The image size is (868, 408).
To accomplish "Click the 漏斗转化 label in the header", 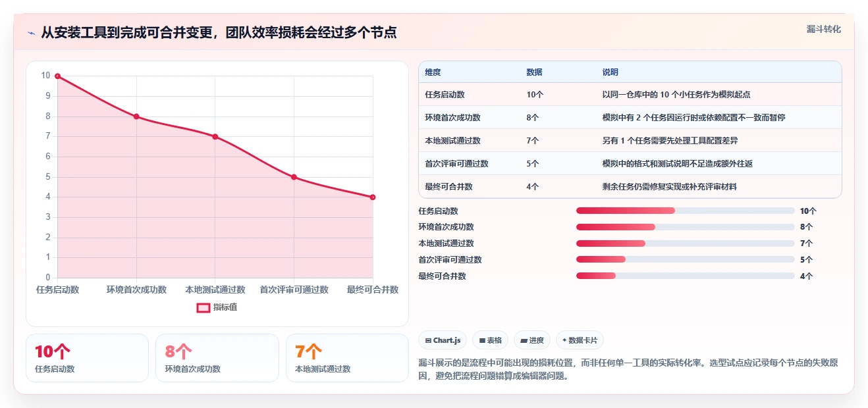I will 824,29.
